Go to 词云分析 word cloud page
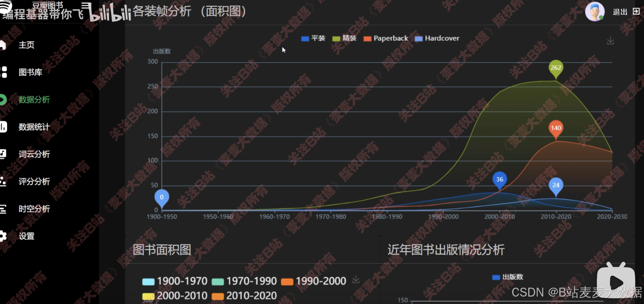Viewport: 644px width, 304px height. point(34,154)
